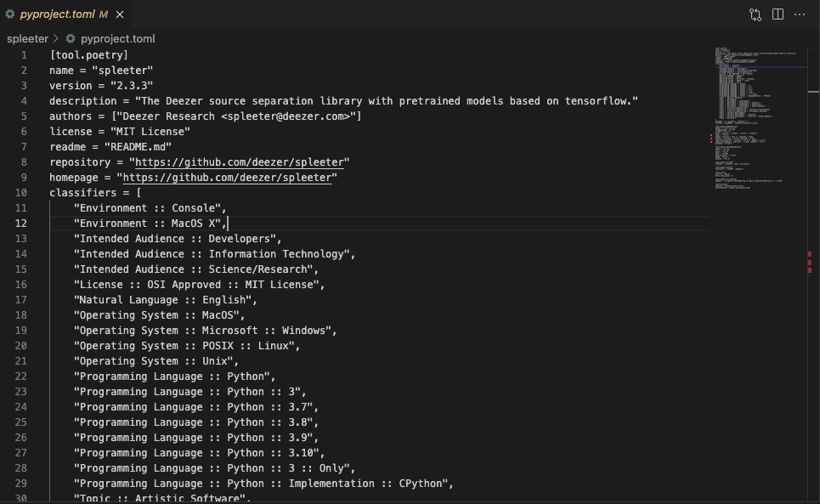Click "Python :: 3.8" classifier line

click(196, 422)
